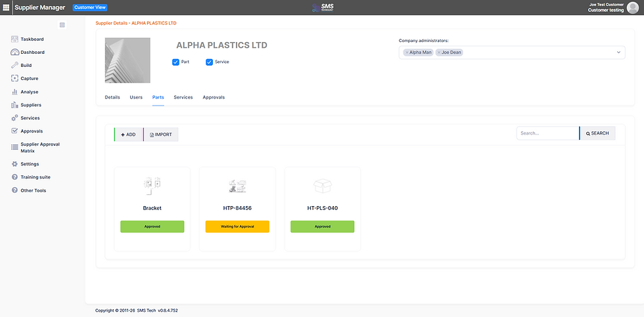Switch to the Users tab
The height and width of the screenshot is (317, 644).
(x=136, y=97)
